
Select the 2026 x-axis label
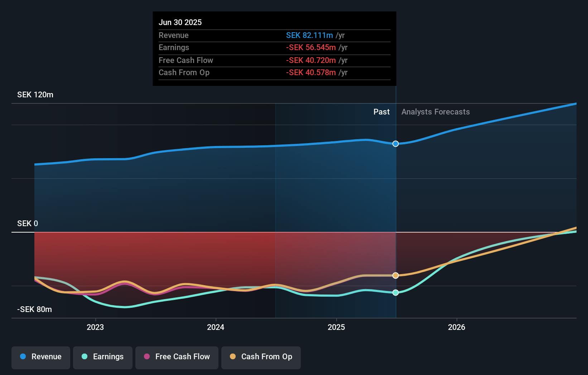457,327
